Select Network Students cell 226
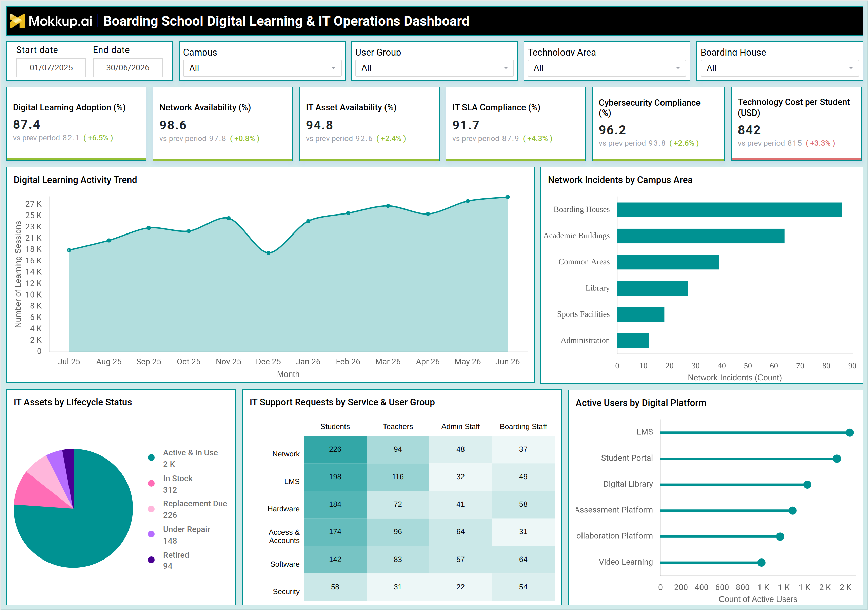The image size is (868, 610). tap(335, 449)
